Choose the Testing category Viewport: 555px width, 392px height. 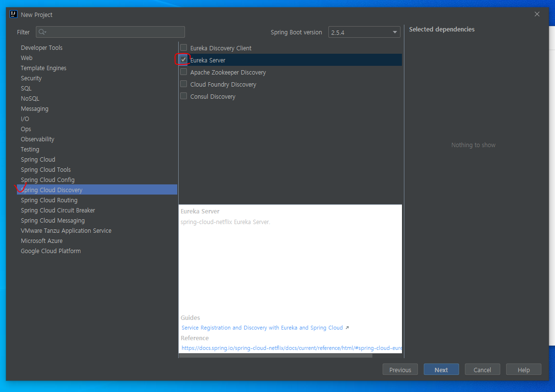[30, 150]
